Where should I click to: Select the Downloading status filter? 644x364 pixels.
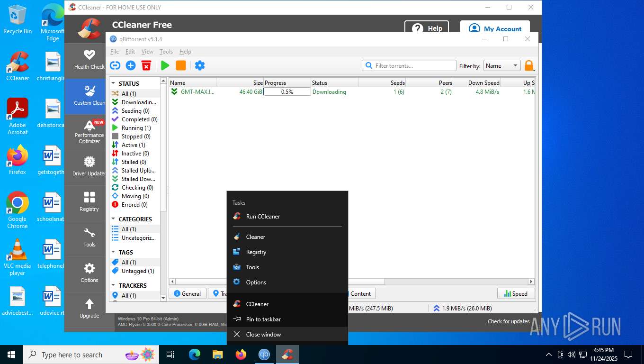(x=135, y=102)
